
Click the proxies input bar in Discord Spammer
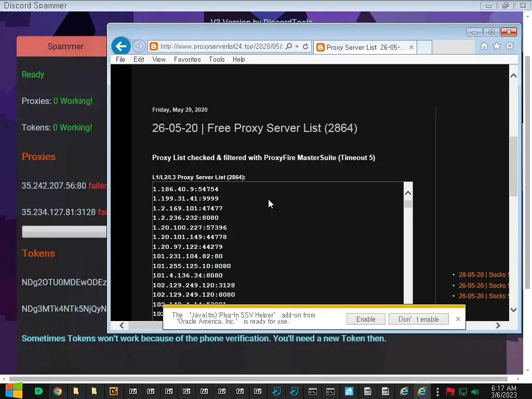[x=64, y=232]
